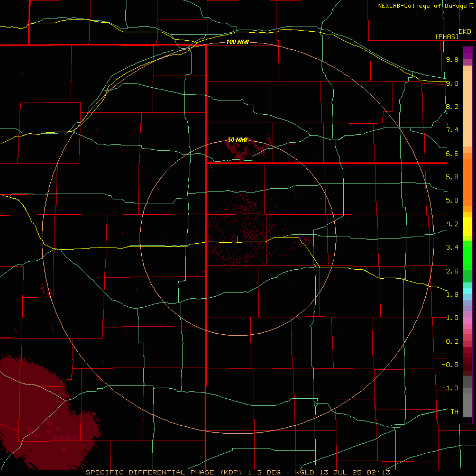Pick the 5.8 scale value
This screenshot has height=476, width=476.
(452, 177)
